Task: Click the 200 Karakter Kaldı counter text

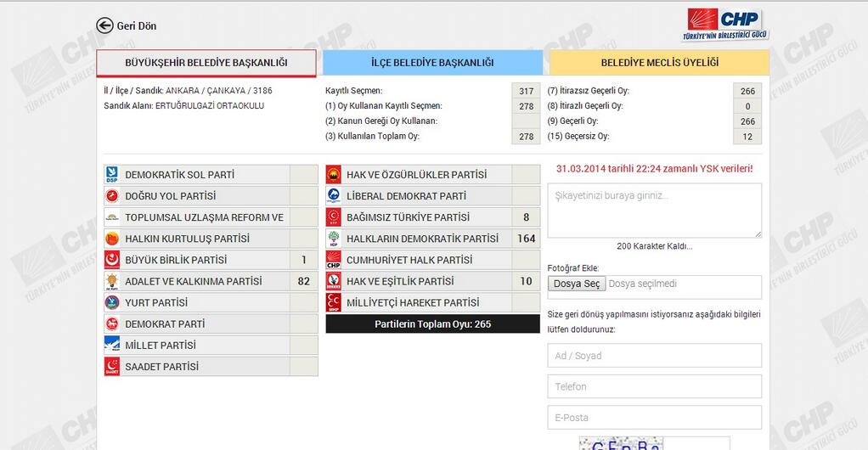Action: (654, 246)
